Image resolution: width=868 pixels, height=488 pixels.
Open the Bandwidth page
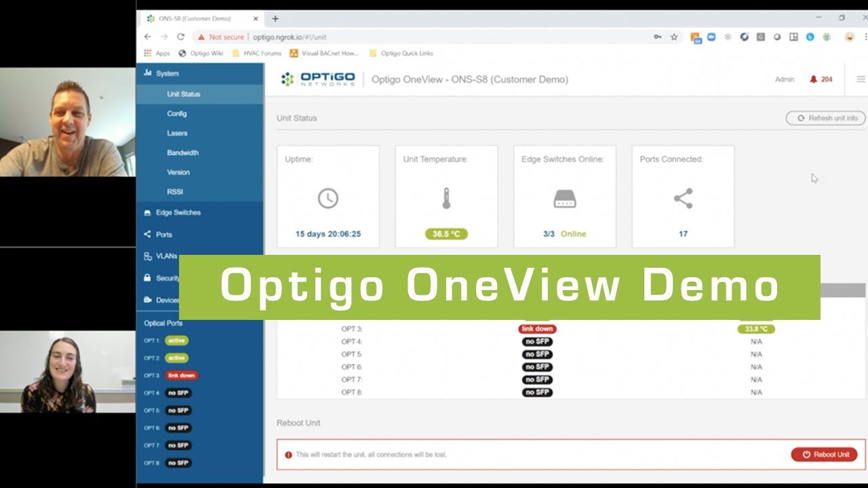click(182, 153)
